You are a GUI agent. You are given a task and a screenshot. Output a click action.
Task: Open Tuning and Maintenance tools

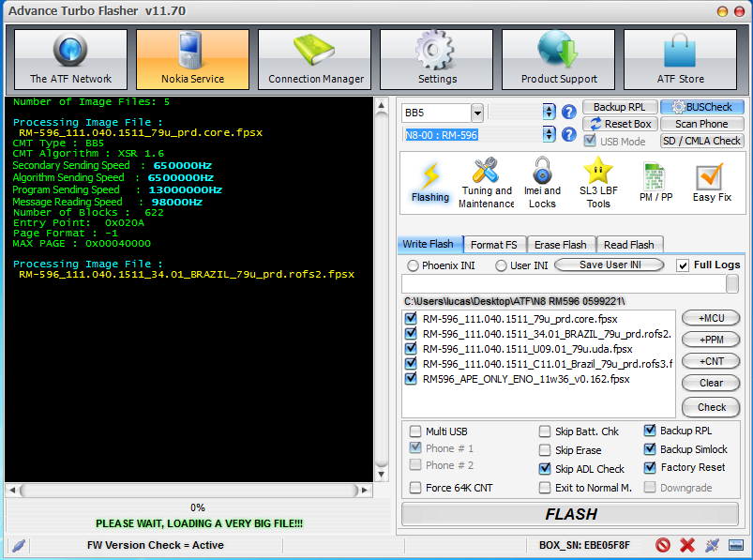pos(486,183)
